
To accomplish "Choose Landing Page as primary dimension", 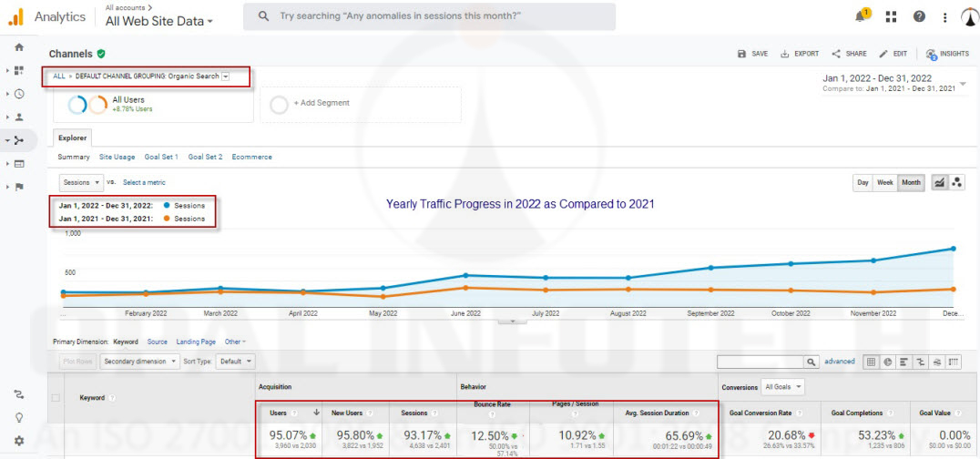I will [196, 342].
